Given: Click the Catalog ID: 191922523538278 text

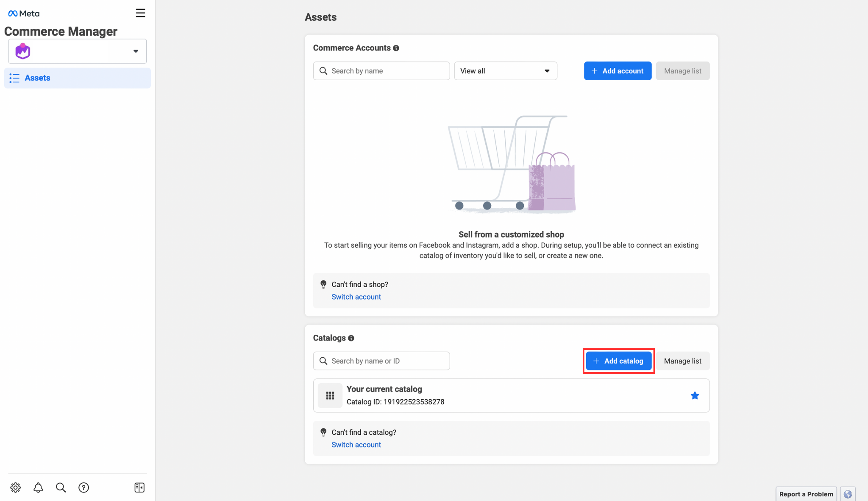Looking at the screenshot, I should [x=395, y=402].
